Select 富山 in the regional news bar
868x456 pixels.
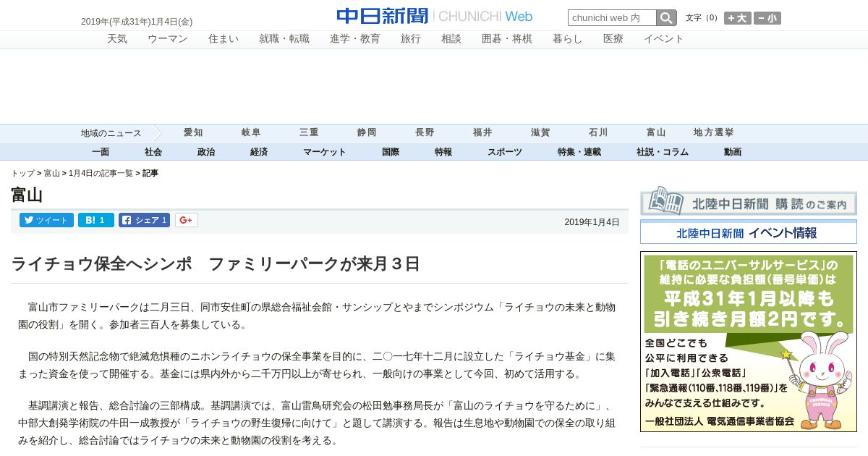(x=656, y=133)
